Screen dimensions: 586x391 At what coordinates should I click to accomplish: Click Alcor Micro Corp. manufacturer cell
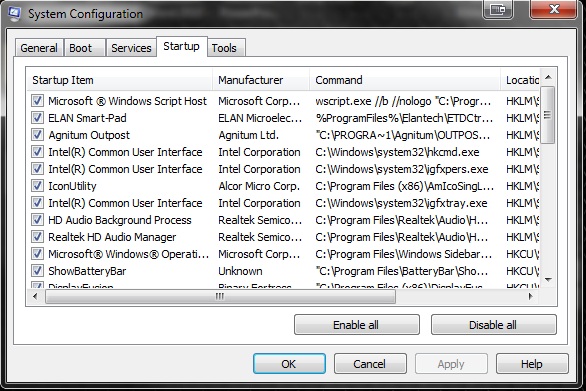click(259, 186)
